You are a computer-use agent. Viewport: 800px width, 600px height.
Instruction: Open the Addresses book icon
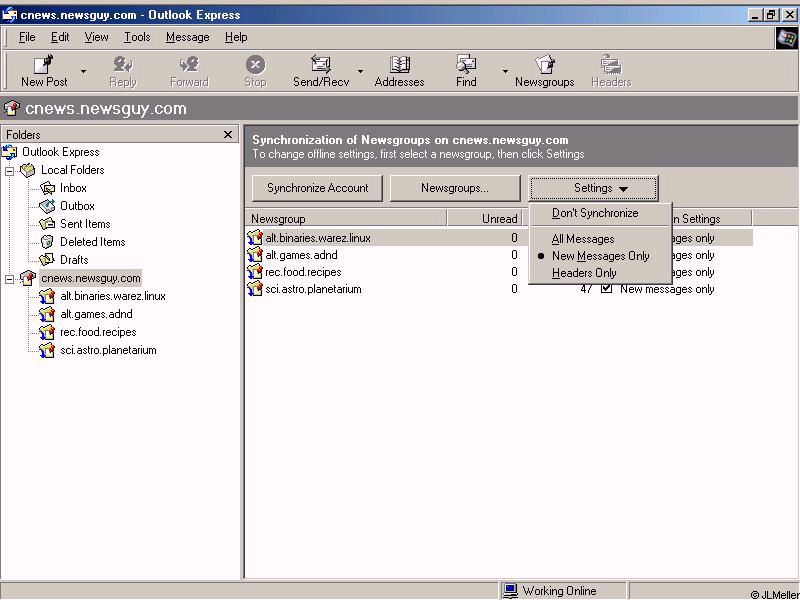(x=399, y=65)
